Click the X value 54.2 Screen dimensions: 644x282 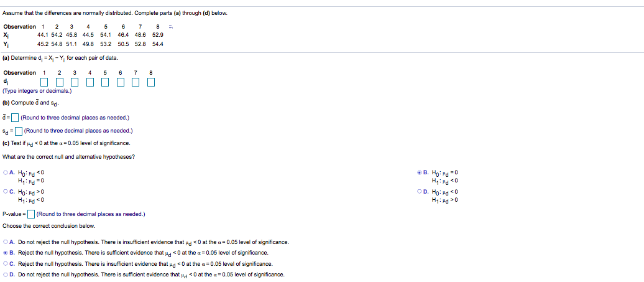click(x=57, y=35)
